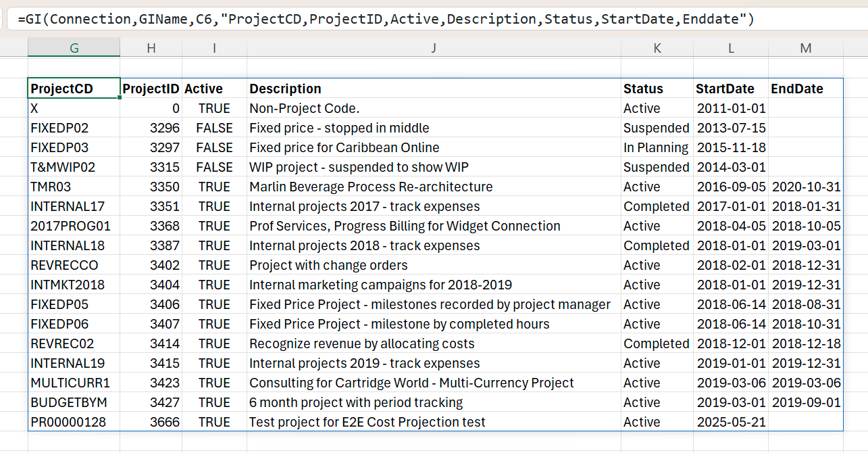Viewport: 868px width, 453px height.
Task: Select EndDate 2020-10-31 cell
Action: tap(806, 187)
